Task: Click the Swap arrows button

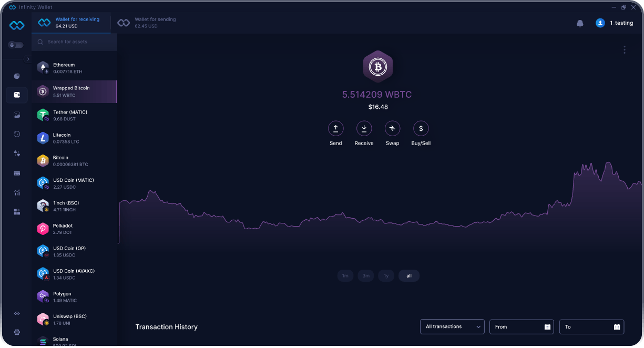Action: [x=392, y=128]
